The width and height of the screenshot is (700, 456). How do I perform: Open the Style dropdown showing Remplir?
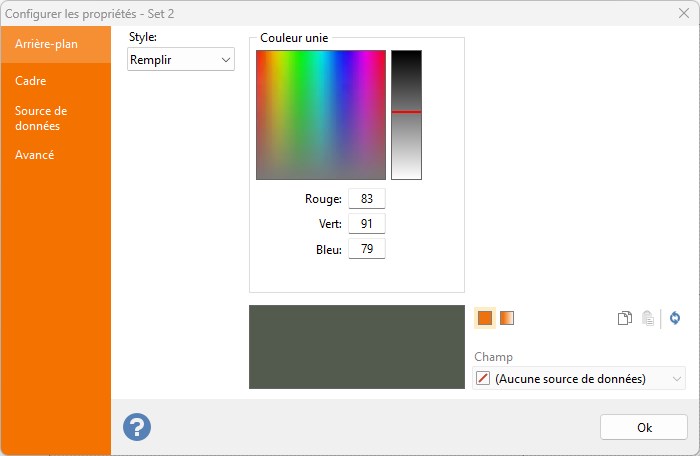[x=181, y=59]
